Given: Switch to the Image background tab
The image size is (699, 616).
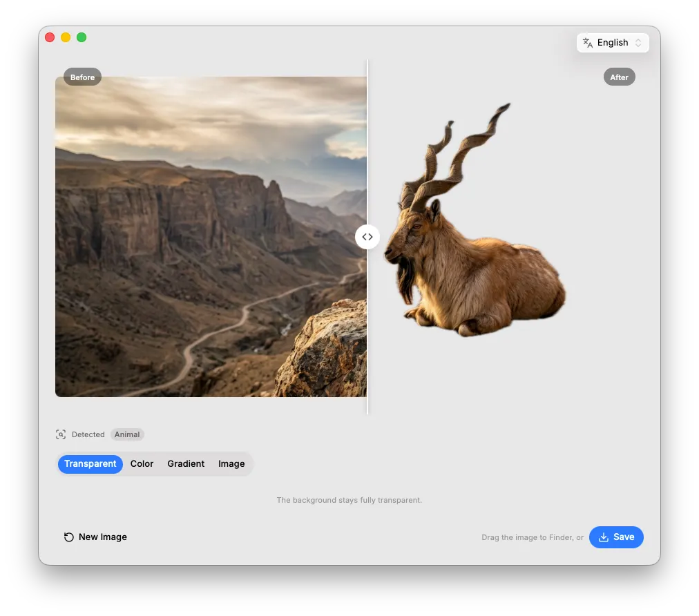Looking at the screenshot, I should point(231,463).
